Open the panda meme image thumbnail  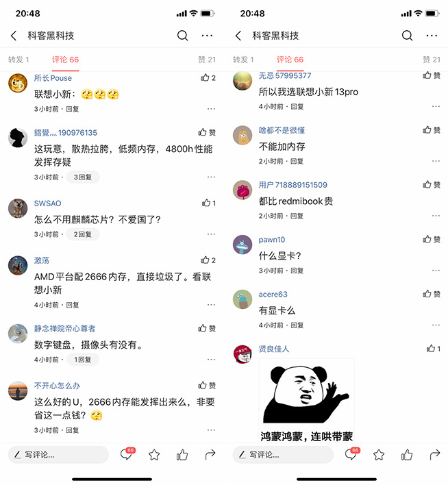[x=307, y=400]
